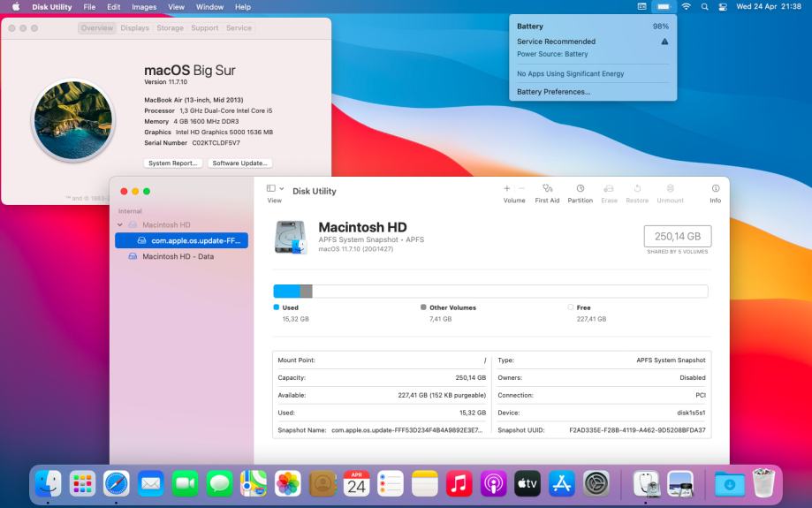Click the Software Update button
Screen dimensions: 812x508
(240, 163)
